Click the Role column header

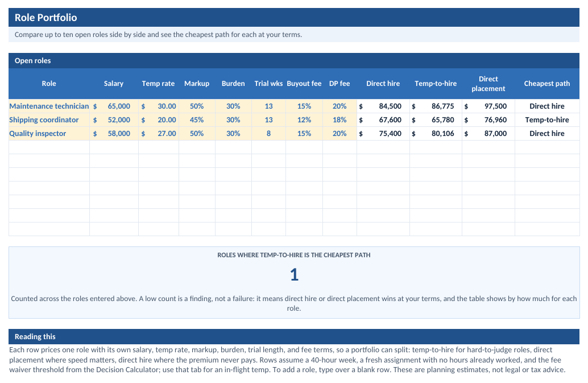pos(49,84)
